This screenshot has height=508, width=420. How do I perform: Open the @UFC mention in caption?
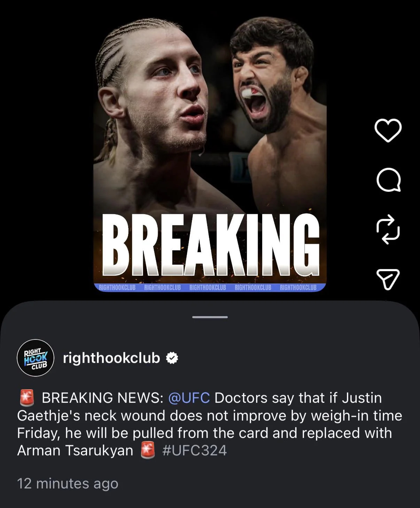tap(189, 398)
